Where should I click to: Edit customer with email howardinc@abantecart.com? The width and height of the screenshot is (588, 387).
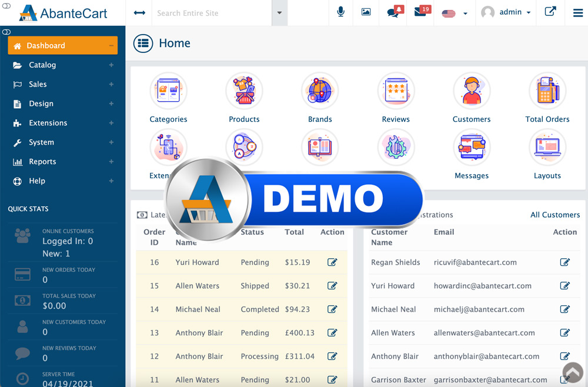(565, 286)
